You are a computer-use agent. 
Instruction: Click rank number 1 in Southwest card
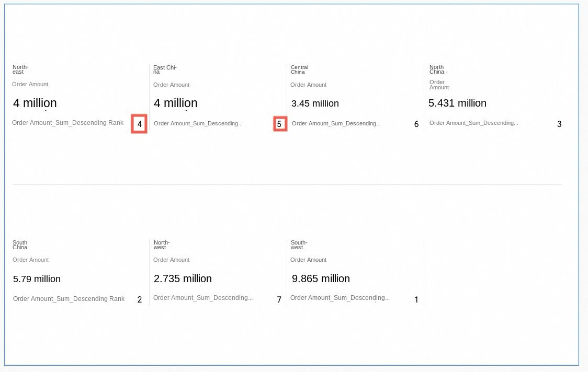[x=416, y=300]
